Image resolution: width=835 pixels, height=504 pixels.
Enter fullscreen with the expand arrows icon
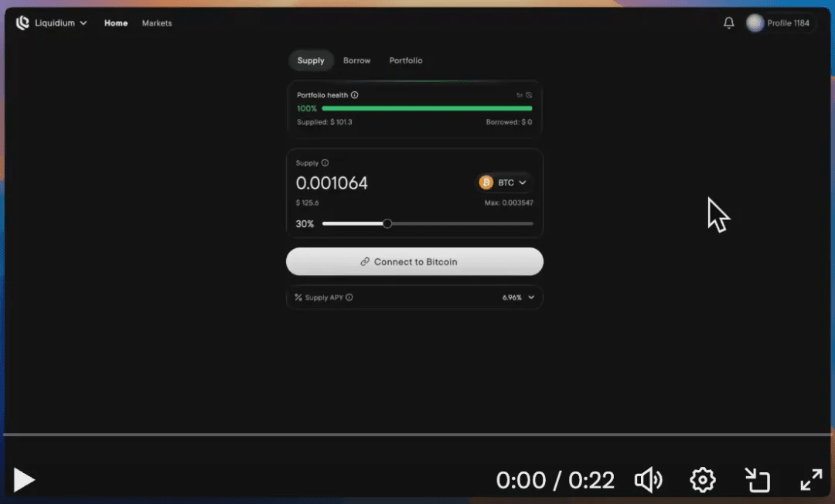[811, 480]
